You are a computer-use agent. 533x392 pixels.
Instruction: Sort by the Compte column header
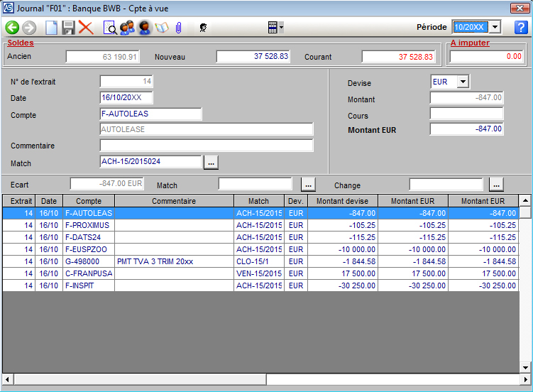(x=89, y=201)
